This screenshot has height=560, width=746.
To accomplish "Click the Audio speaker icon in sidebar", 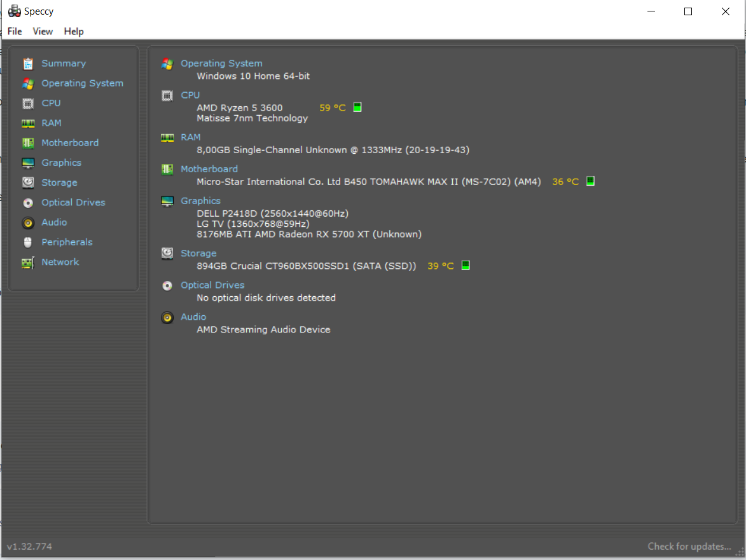I will (x=28, y=222).
